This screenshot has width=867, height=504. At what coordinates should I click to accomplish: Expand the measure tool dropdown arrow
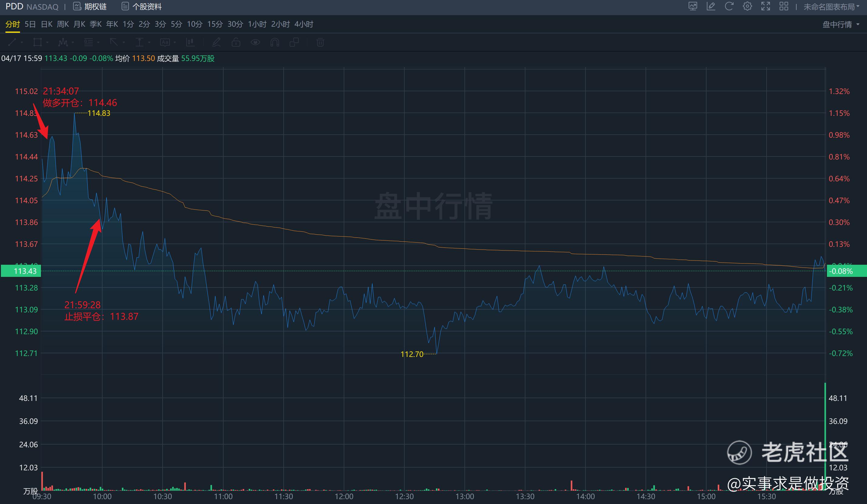[x=149, y=43]
